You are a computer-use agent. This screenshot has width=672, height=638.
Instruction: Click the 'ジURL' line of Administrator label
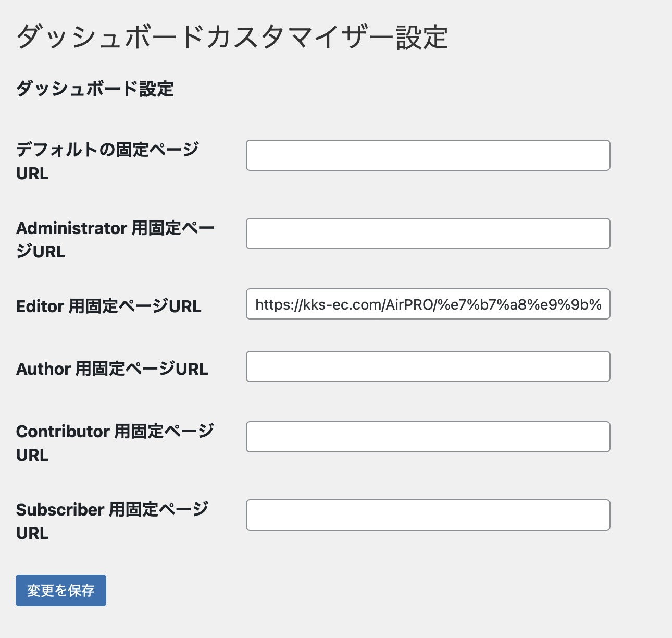point(41,252)
